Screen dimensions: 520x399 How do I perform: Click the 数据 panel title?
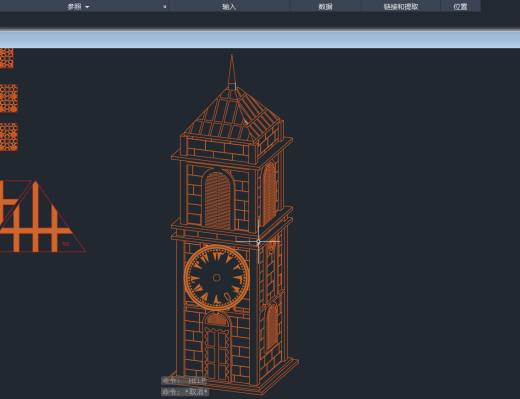(x=325, y=7)
